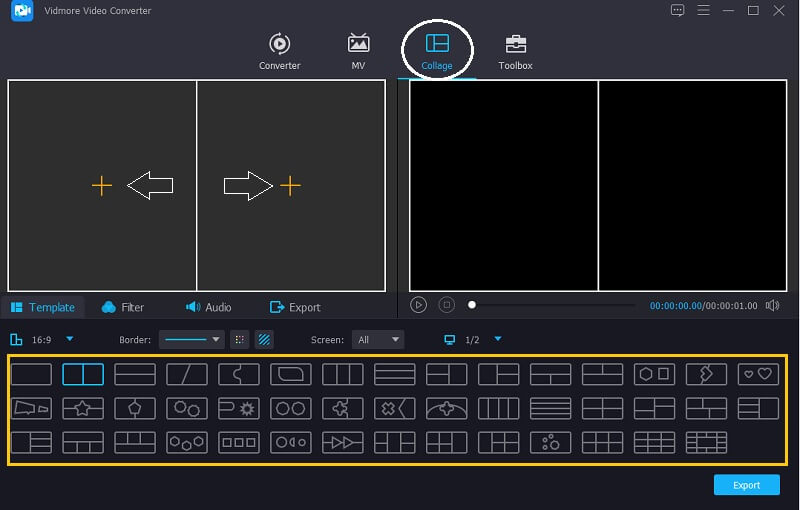Click the feedback message icon in title bar
Image resolution: width=800 pixels, height=510 pixels.
[677, 11]
